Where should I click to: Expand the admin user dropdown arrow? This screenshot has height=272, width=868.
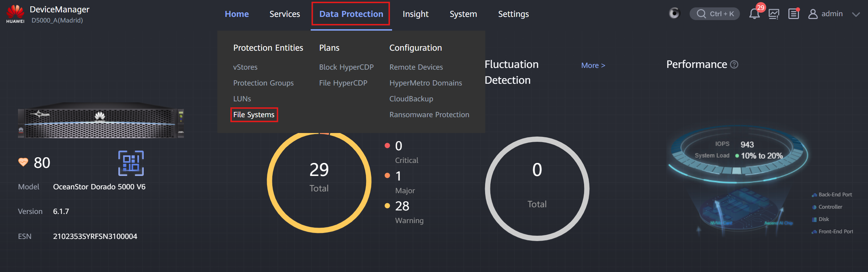coord(856,14)
